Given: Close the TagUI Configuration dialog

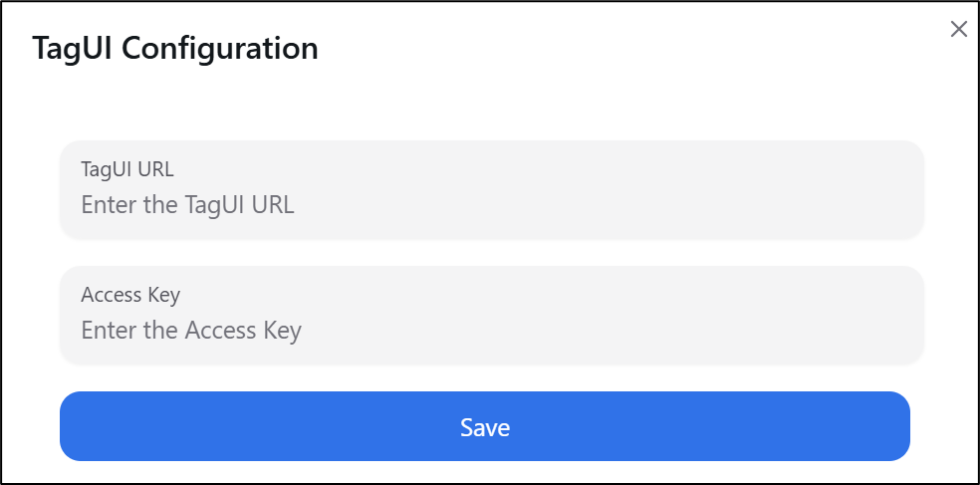Looking at the screenshot, I should 958,29.
